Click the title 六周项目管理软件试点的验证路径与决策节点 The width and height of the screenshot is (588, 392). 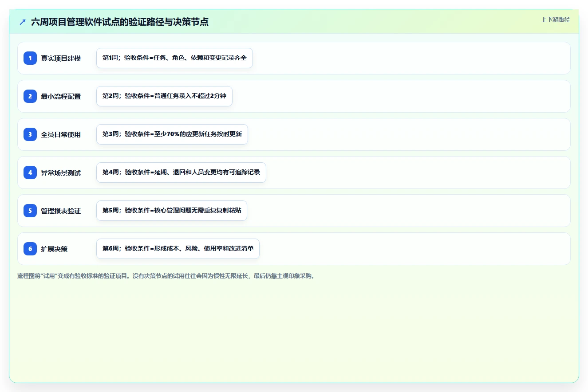(120, 22)
